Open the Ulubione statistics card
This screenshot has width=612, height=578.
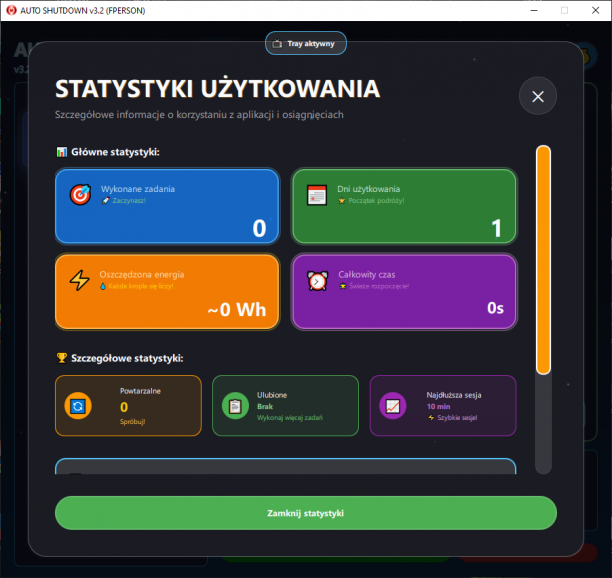(285, 405)
